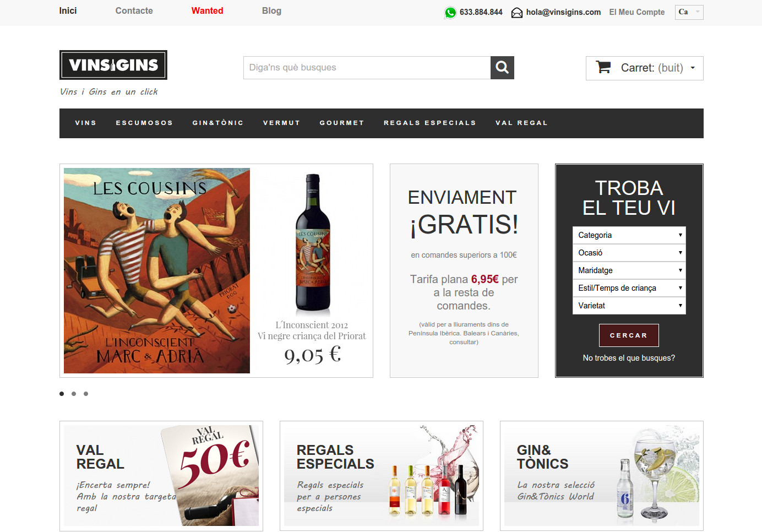Screen dimensions: 762x532
Task: Open the Ca language selector
Action: coord(689,12)
